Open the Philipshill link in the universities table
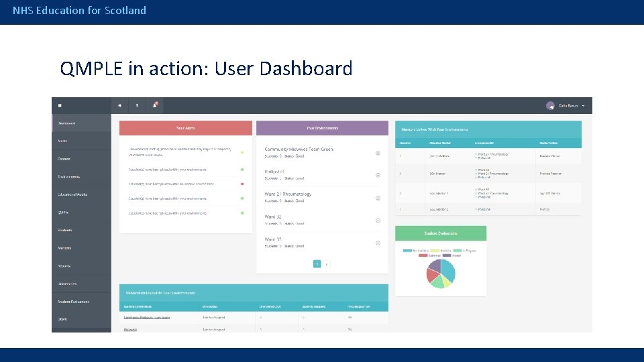The width and height of the screenshot is (644, 362). [130, 330]
